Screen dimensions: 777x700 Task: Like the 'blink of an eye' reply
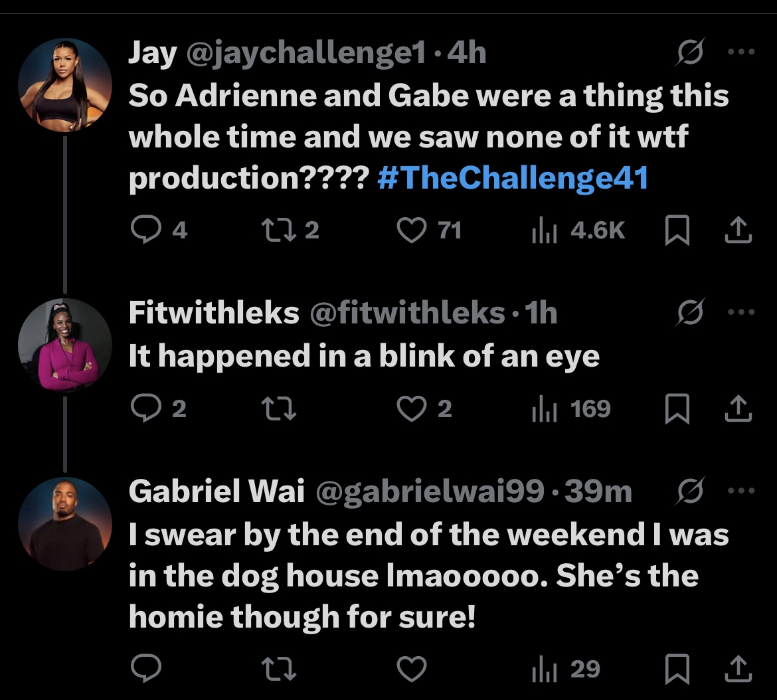click(412, 409)
